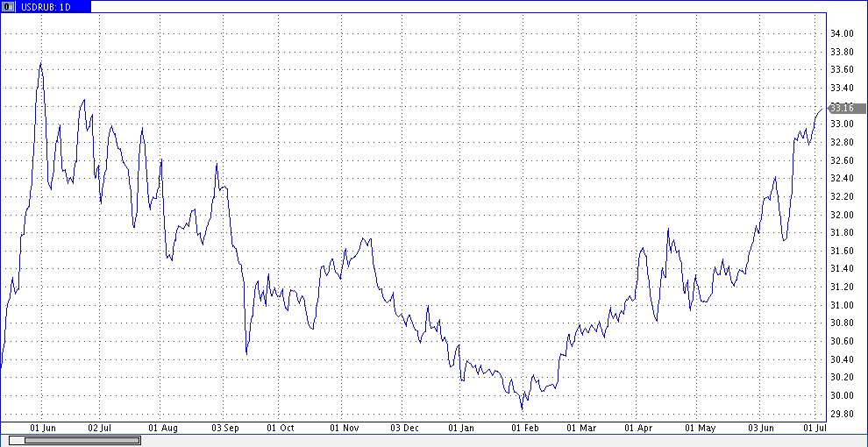Click the 31.80 price axis label
This screenshot has width=868, height=447.
tap(842, 232)
